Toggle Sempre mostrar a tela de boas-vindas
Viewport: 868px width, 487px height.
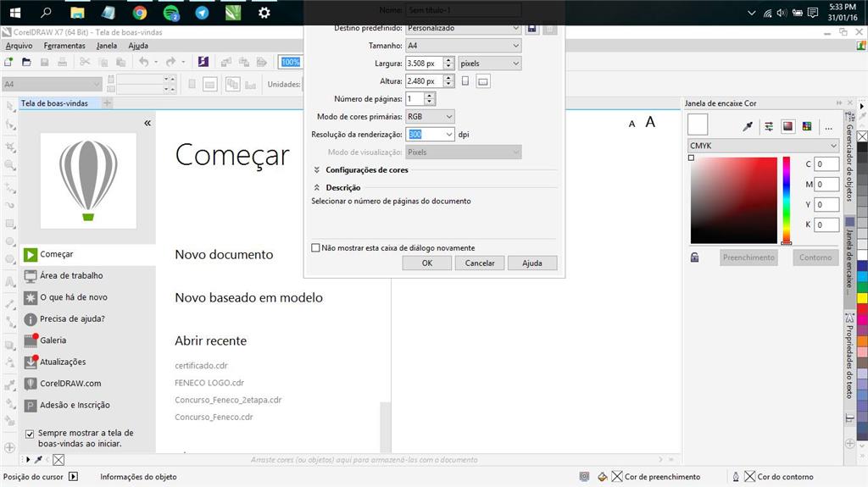30,434
